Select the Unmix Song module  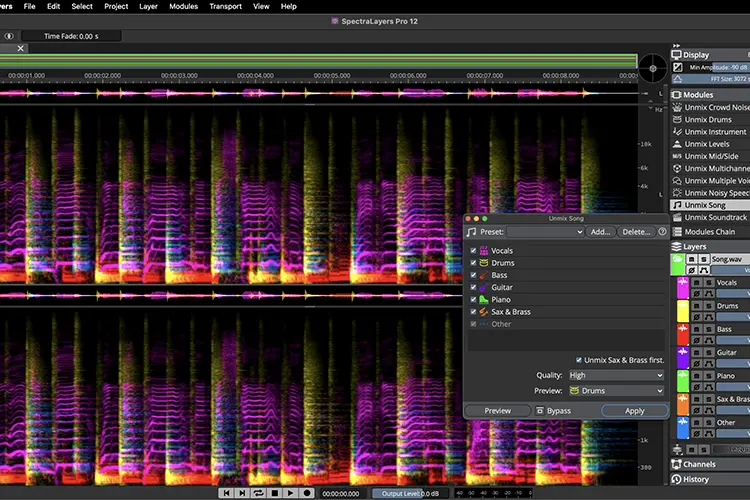pyautogui.click(x=711, y=205)
